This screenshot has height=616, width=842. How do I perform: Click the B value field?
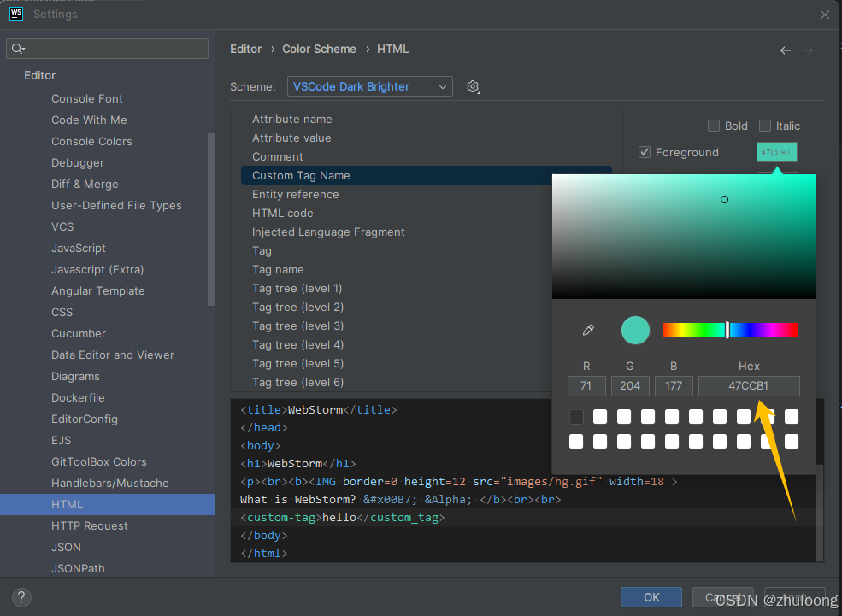coord(674,386)
